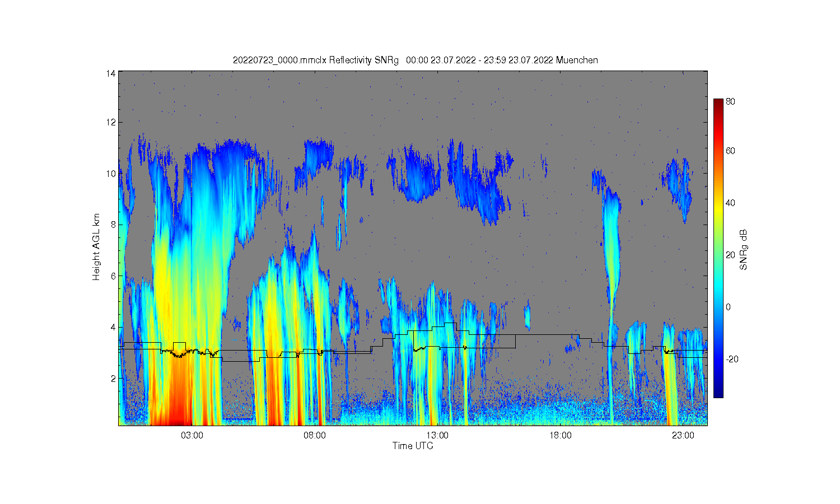This screenshot has width=840, height=504.
Task: Click the 'SNRg dB' colorbar label
Action: pyautogui.click(x=744, y=250)
